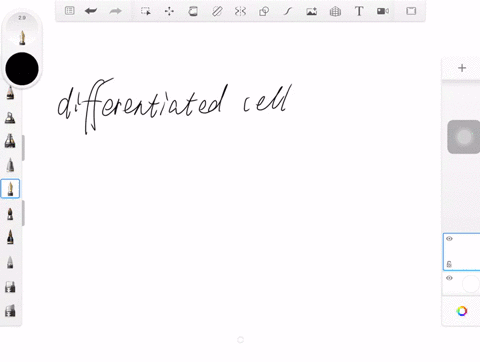Open the color wheel editor

point(462,311)
